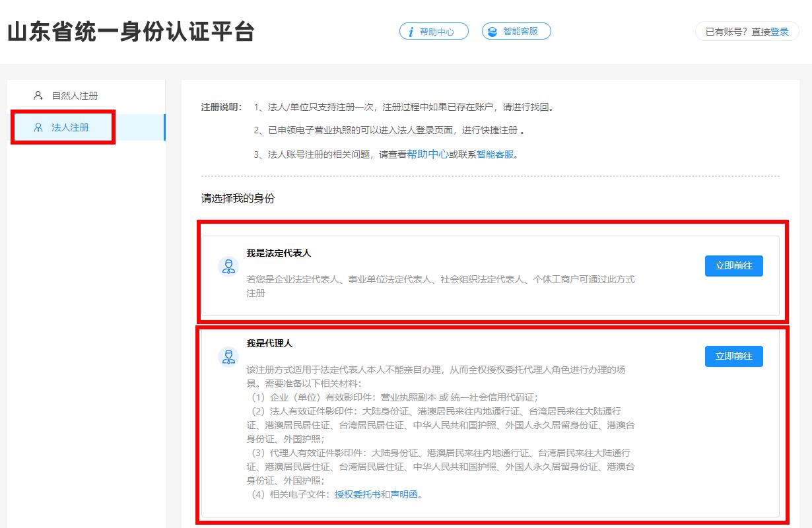Image resolution: width=812 pixels, height=528 pixels.
Task: Click the info icon beside 帮助中心
Action: [x=411, y=32]
